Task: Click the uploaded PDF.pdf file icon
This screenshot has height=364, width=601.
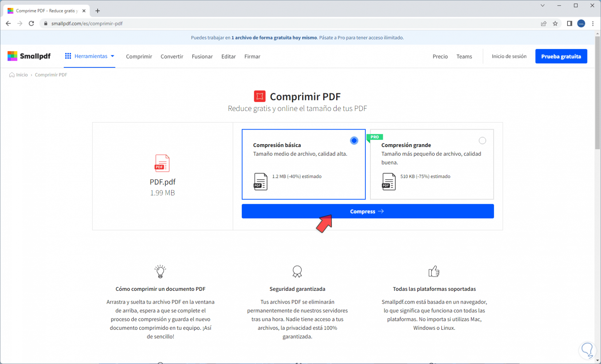Action: [x=162, y=163]
